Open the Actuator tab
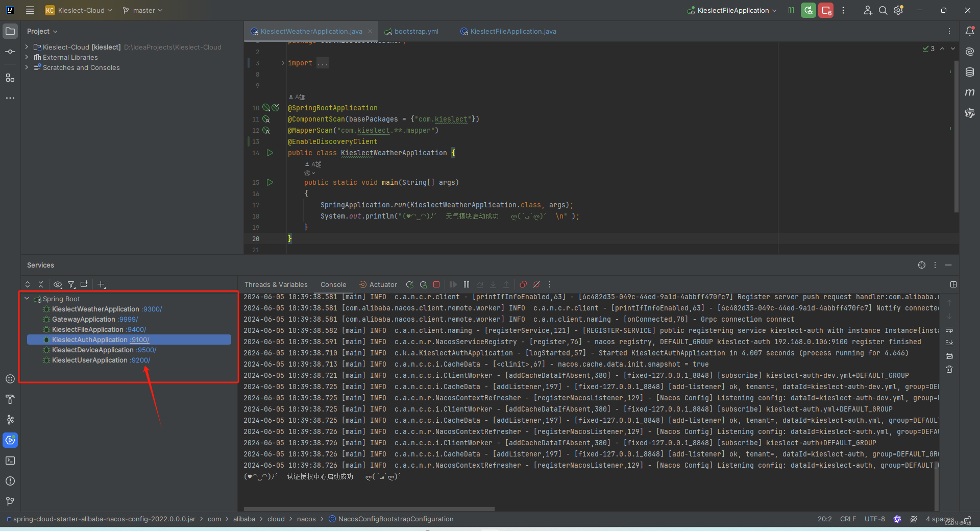980x531 pixels. 378,284
